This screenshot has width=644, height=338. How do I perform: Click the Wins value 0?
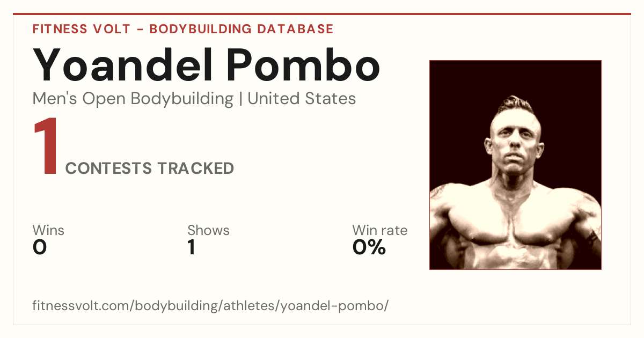click(x=40, y=247)
